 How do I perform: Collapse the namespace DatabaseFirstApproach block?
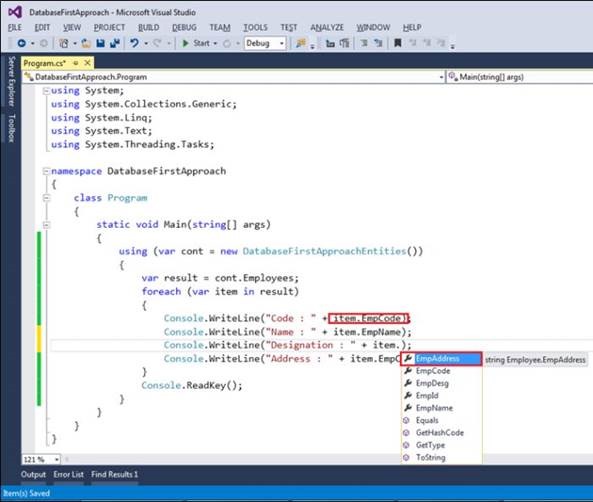[46, 171]
